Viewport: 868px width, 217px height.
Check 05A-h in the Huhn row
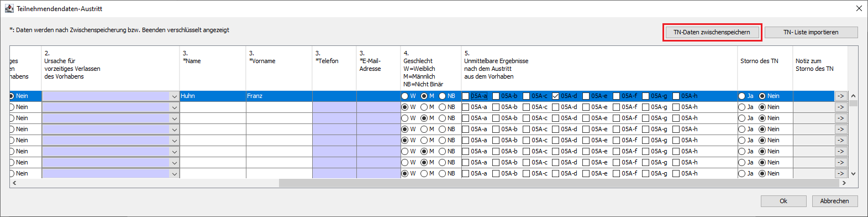[676, 96]
